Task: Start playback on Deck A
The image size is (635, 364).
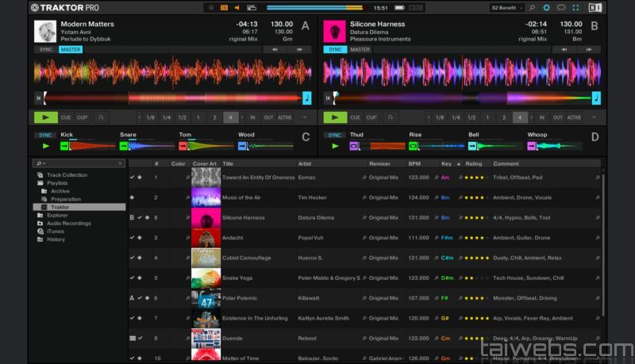Action: click(x=46, y=117)
